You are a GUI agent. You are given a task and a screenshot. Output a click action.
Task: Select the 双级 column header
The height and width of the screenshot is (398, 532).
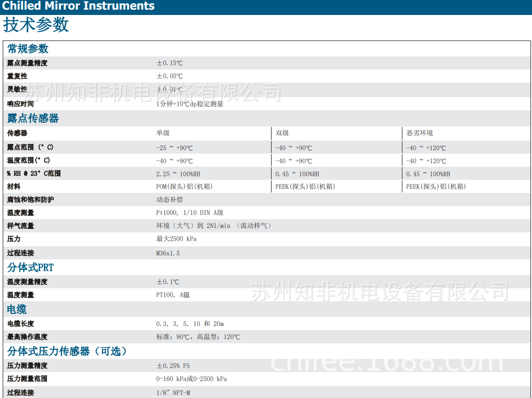pos(282,133)
